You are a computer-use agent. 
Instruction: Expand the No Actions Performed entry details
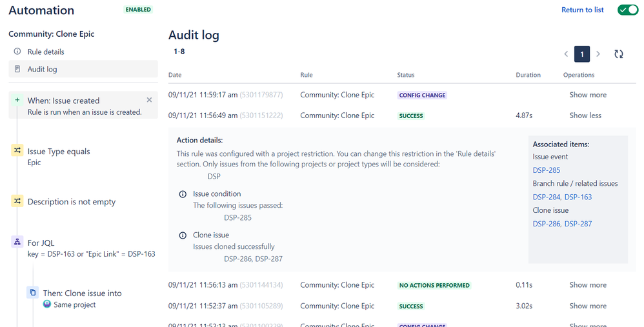point(588,284)
